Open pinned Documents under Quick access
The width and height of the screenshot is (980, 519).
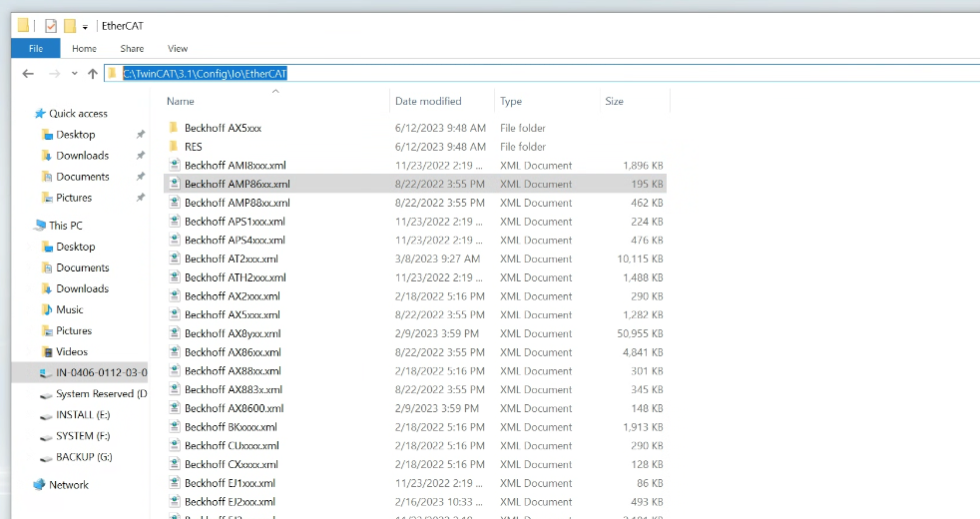pyautogui.click(x=82, y=177)
